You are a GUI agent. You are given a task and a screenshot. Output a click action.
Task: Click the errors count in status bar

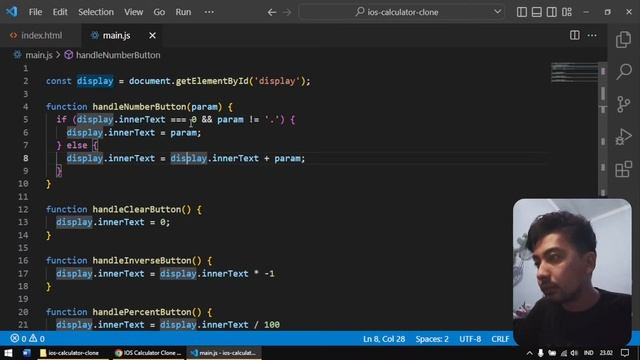[x=19, y=338]
